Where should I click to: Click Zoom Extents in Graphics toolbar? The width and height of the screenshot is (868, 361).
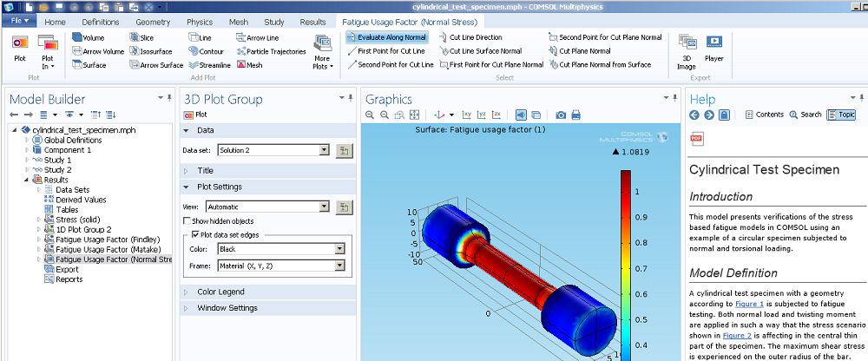point(414,115)
